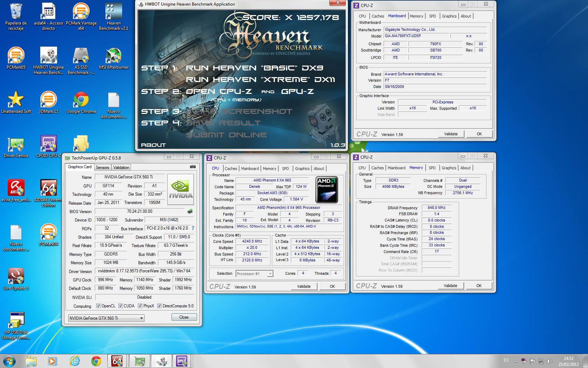The image size is (588, 368).
Task: Open Graphics tab in CPU-Z Mainboard window
Action: [x=449, y=16]
